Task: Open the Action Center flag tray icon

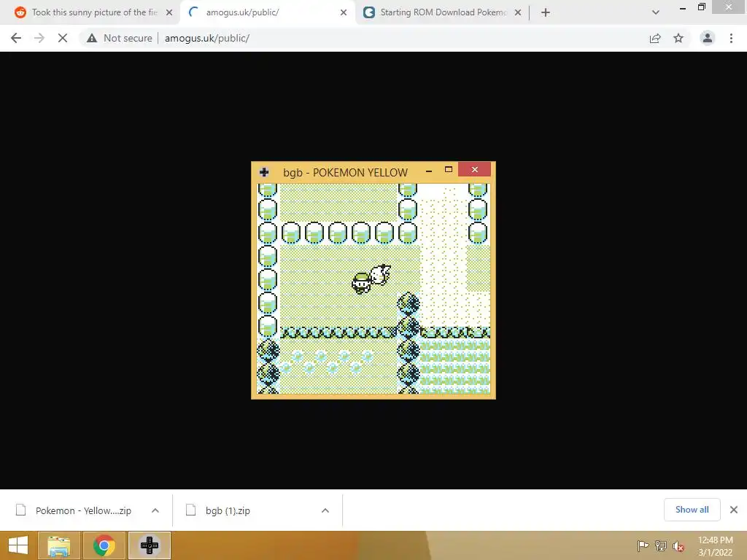Action: coord(643,545)
